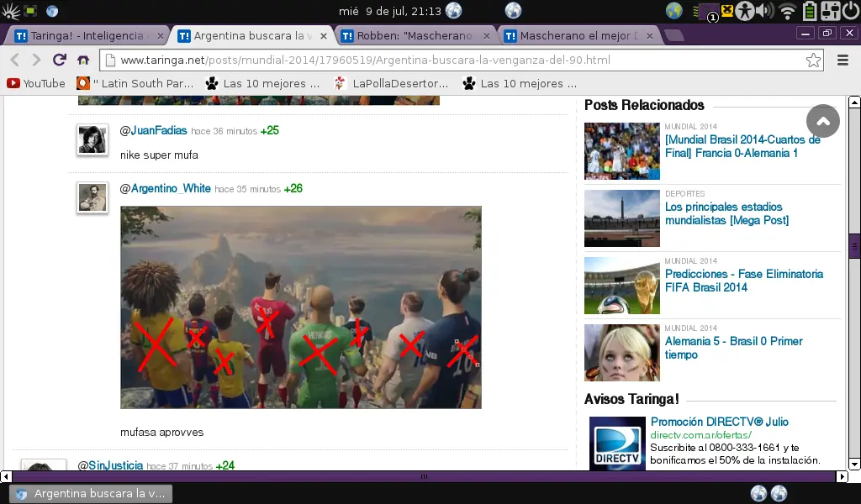
Task: Open the LaPollaDesertor bookmark
Action: pyautogui.click(x=392, y=83)
